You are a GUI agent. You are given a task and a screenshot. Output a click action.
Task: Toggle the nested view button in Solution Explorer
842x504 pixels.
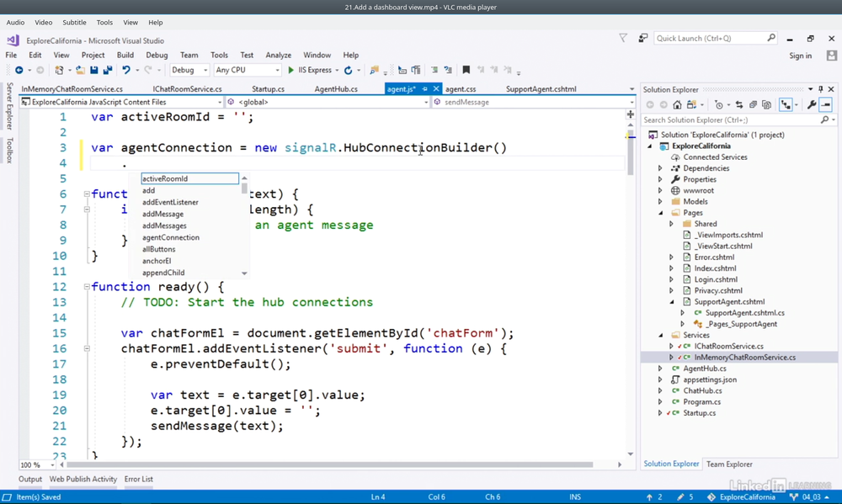pos(786,104)
